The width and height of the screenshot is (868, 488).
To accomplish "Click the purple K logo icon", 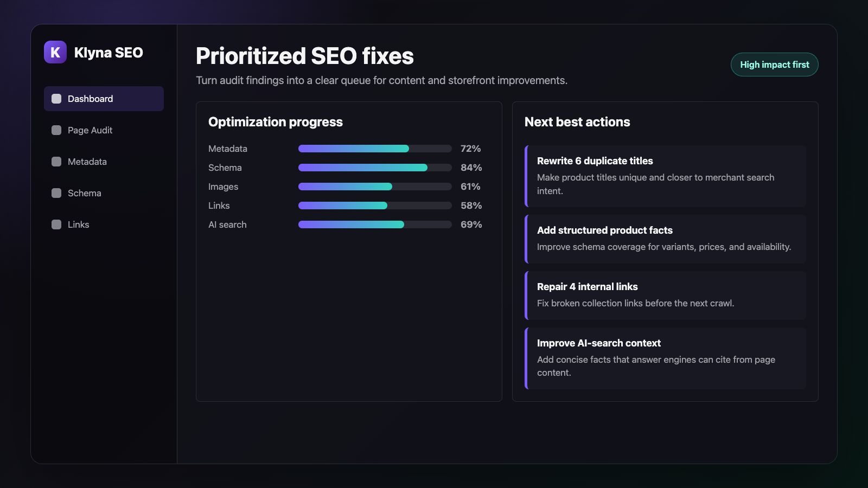I will pyautogui.click(x=55, y=52).
